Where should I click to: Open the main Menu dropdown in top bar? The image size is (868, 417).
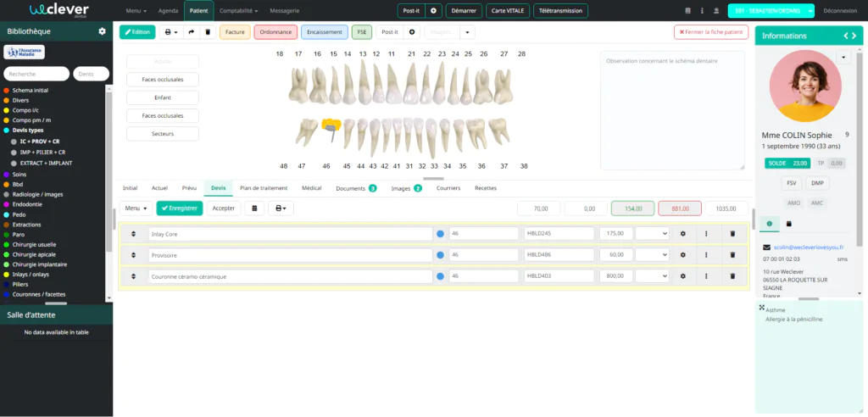coord(136,10)
